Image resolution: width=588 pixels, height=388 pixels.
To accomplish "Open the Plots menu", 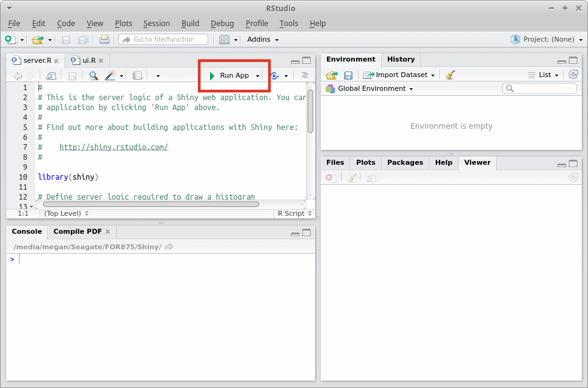I will coord(123,23).
